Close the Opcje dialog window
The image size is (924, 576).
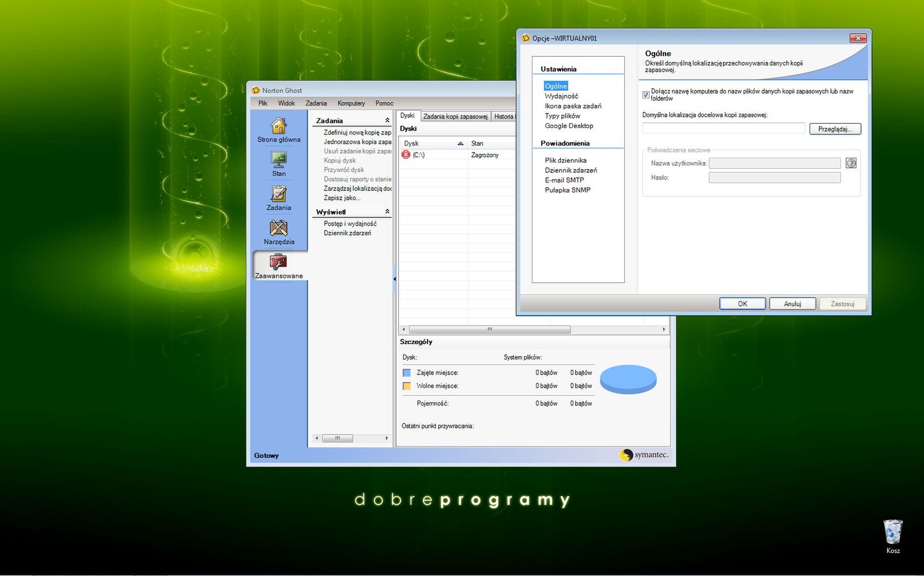click(x=858, y=38)
